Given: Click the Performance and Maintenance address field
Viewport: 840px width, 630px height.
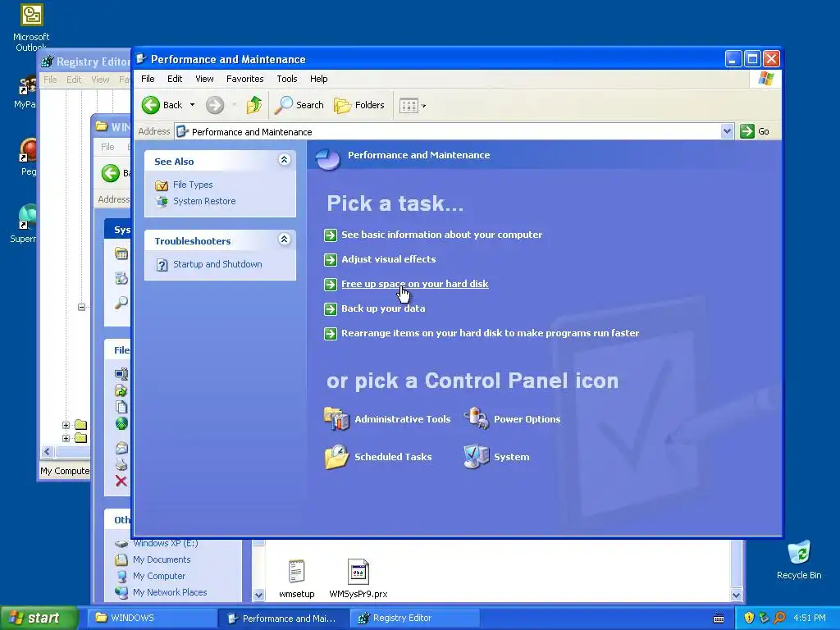Looking at the screenshot, I should click(x=448, y=132).
